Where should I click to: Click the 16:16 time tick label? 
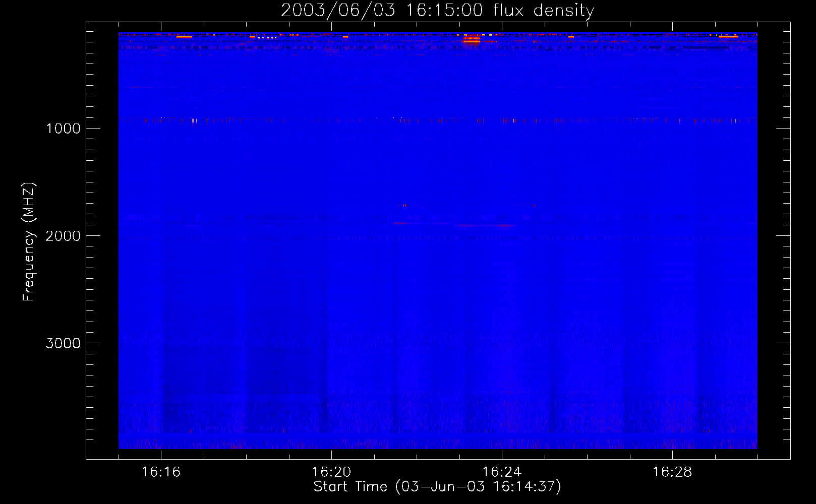pos(161,472)
